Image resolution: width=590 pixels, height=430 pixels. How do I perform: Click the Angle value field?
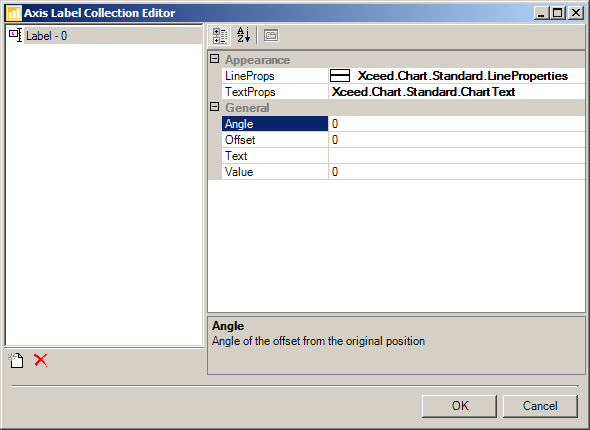coord(457,124)
